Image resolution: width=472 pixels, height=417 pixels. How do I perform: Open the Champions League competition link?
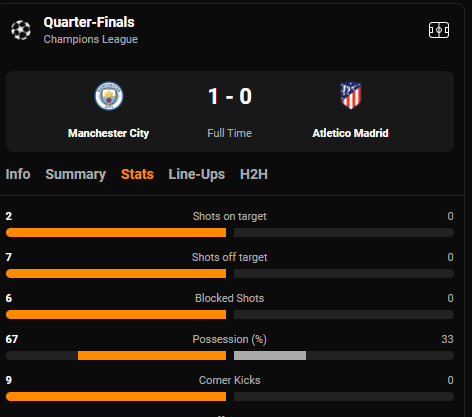pos(91,39)
